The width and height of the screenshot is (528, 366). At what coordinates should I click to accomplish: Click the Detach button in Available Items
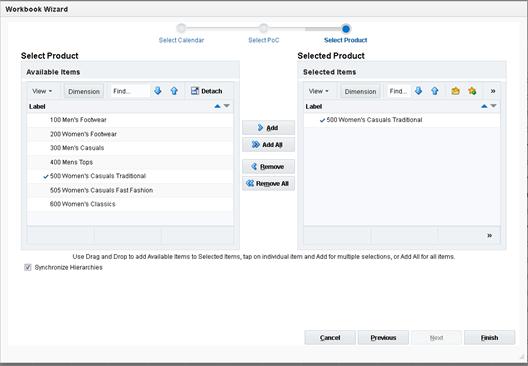[206, 91]
